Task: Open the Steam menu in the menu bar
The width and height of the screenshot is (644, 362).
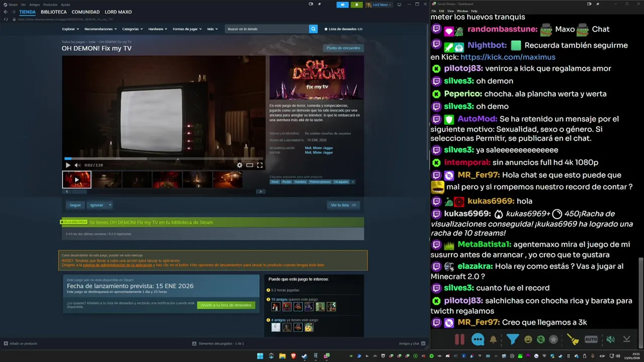Action: [11, 5]
